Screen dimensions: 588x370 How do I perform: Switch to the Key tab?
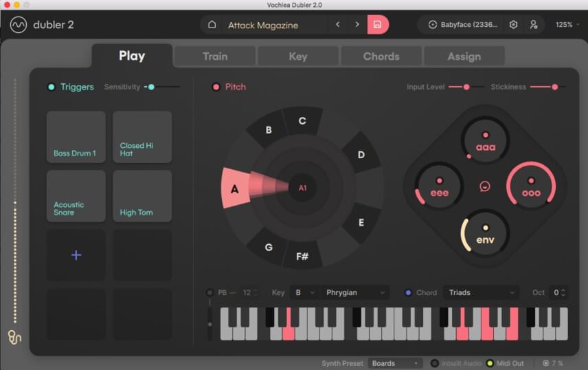coord(298,56)
